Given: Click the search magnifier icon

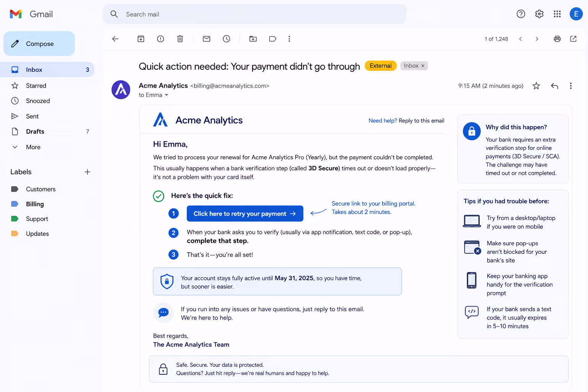Looking at the screenshot, I should tap(114, 14).
